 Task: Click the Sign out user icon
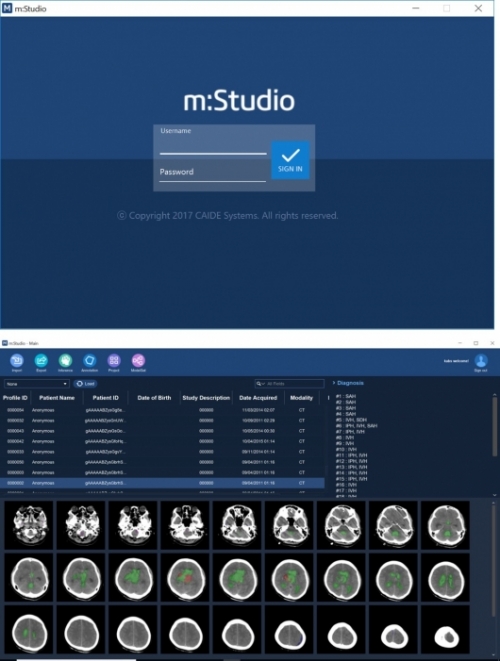481,361
